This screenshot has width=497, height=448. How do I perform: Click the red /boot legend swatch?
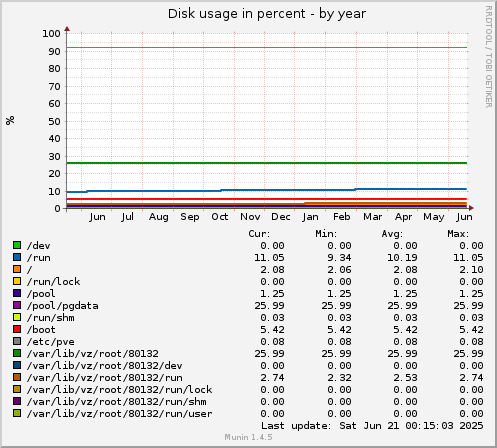pos(17,329)
